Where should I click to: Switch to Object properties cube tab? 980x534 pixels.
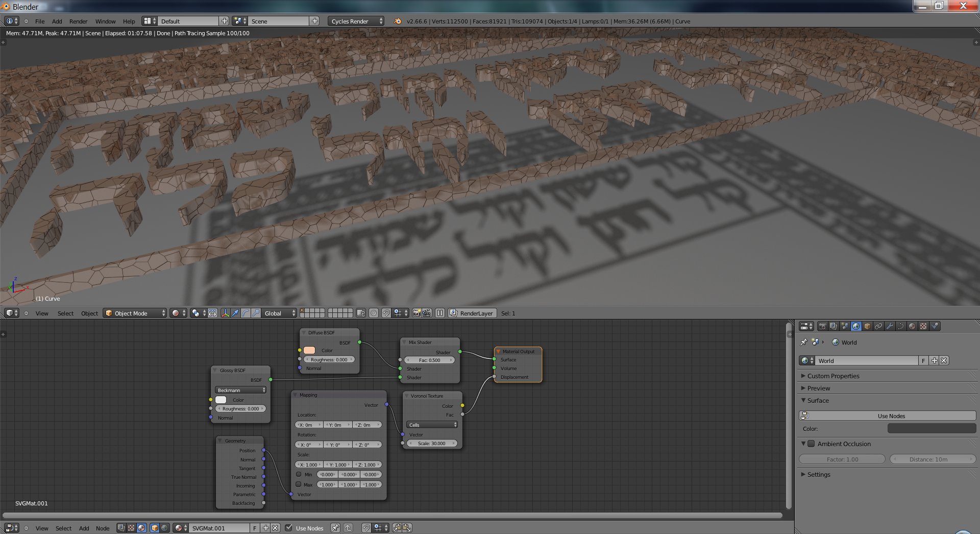[x=867, y=326]
